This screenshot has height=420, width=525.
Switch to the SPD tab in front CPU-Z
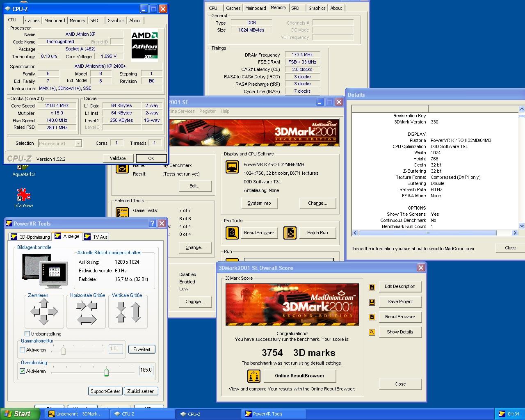pyautogui.click(x=94, y=21)
